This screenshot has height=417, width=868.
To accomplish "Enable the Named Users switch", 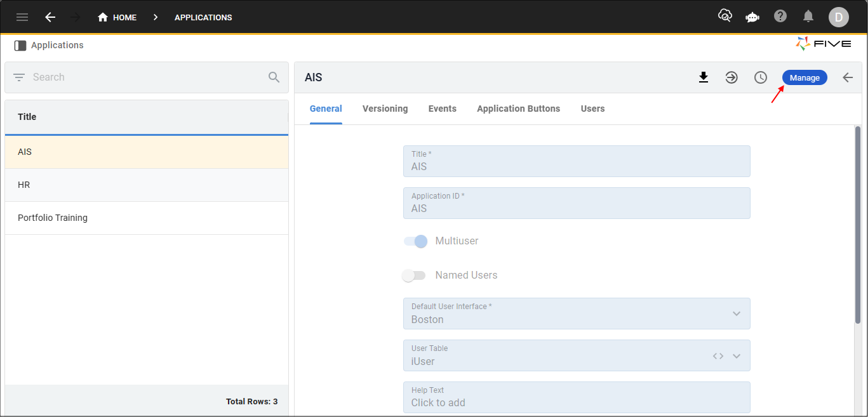I will point(414,275).
